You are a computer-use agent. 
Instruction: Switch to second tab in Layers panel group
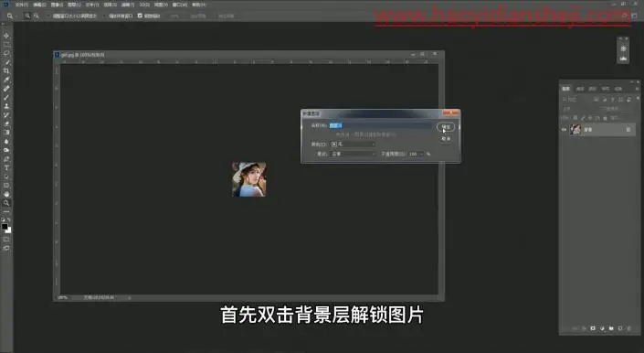pyautogui.click(x=580, y=89)
